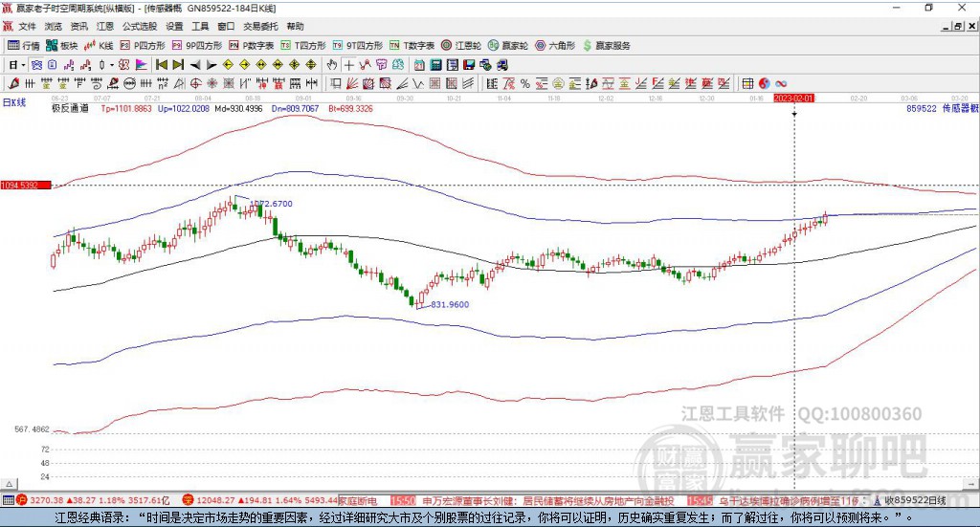This screenshot has height=527, width=980.
Task: Open the calculator icon
Action: [436, 65]
